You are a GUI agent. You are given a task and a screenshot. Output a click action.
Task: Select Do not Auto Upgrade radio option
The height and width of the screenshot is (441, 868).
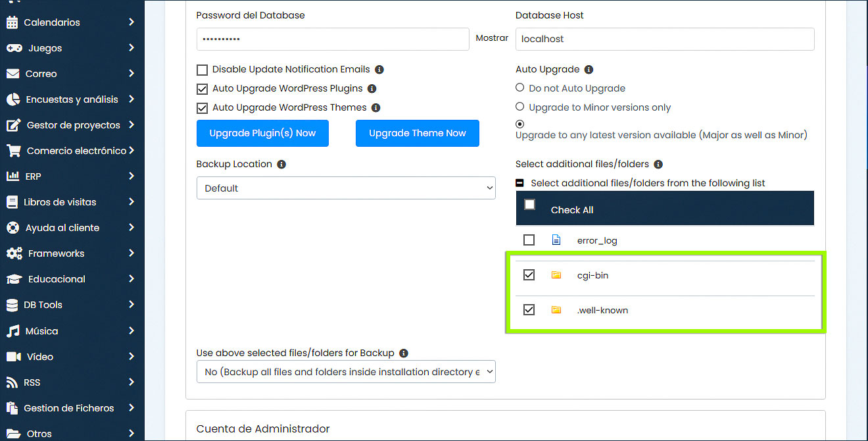[x=520, y=88]
